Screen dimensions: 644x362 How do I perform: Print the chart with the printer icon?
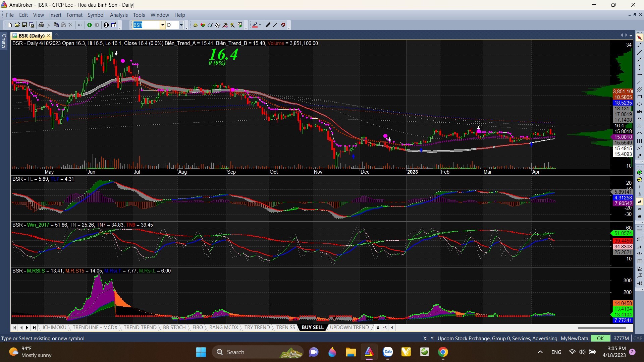[41, 25]
